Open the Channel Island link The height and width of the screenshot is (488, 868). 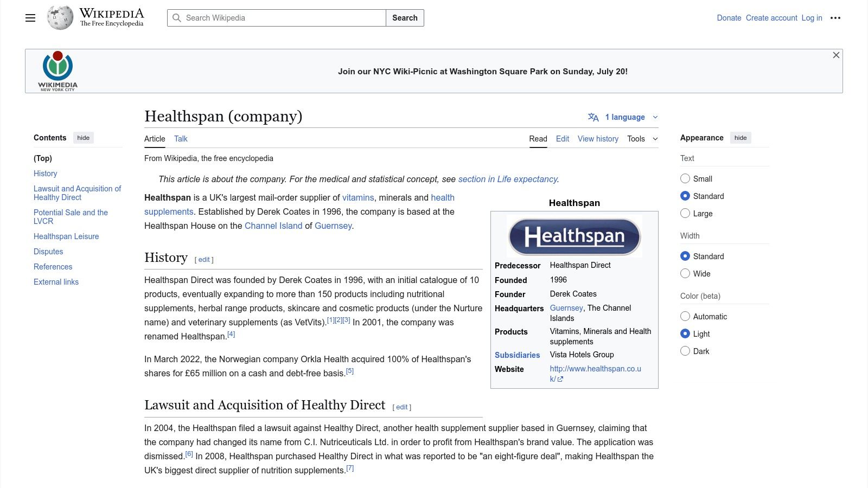273,226
